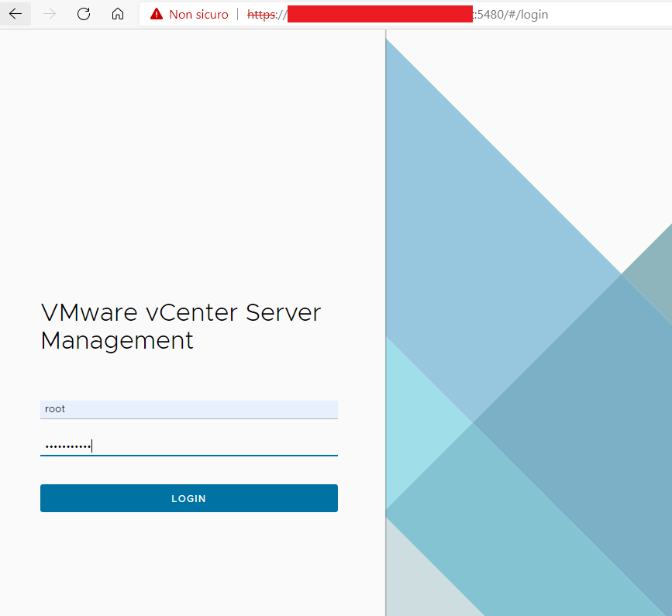The width and height of the screenshot is (672, 616).
Task: Go to the browser home page
Action: coord(118,14)
